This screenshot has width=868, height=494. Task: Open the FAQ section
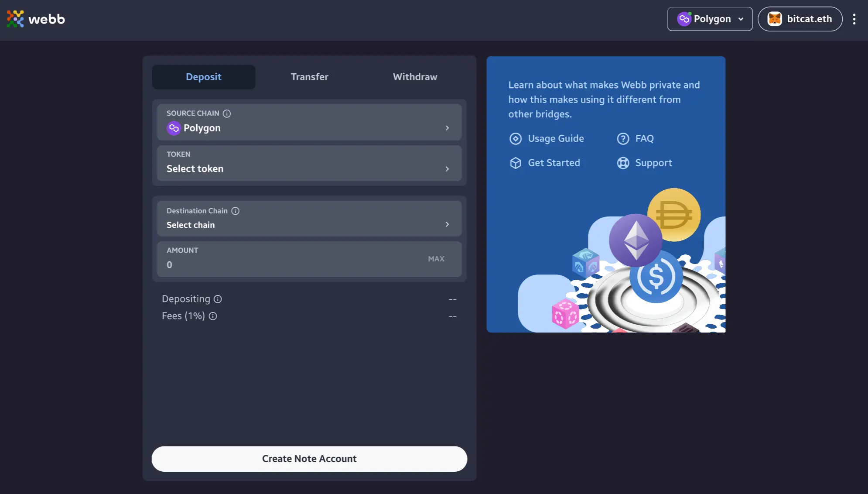tap(644, 138)
